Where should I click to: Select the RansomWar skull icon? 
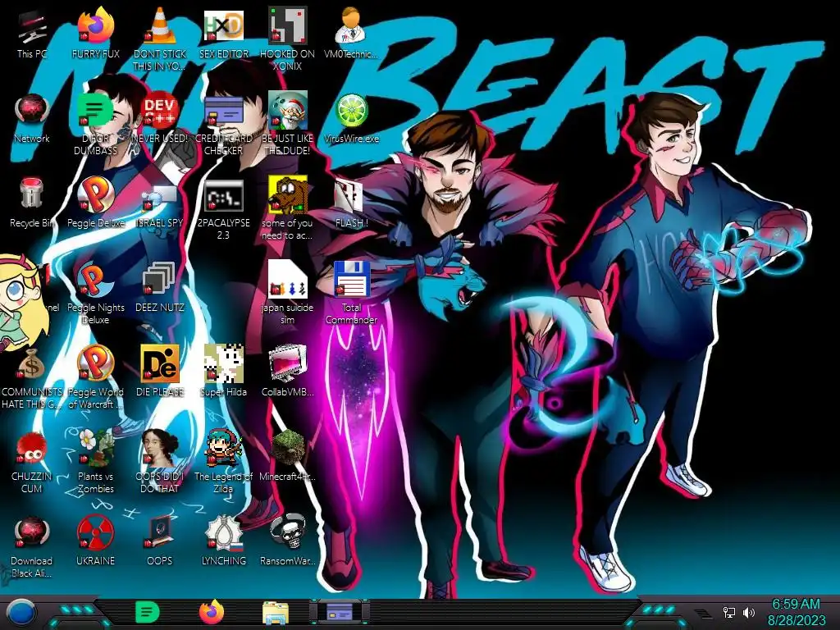[287, 532]
